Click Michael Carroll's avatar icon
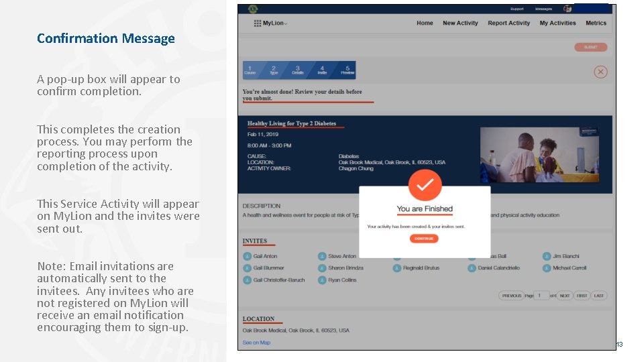The image size is (644, 362). pos(547,268)
